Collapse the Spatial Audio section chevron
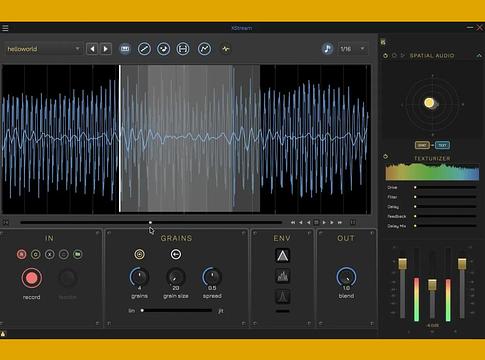This screenshot has width=485, height=360. pos(479,56)
